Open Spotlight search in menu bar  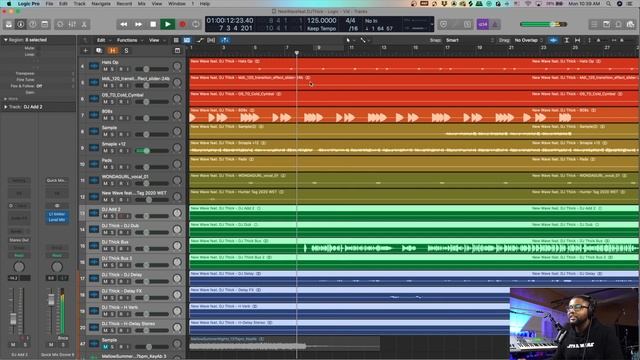[x=608, y=4]
